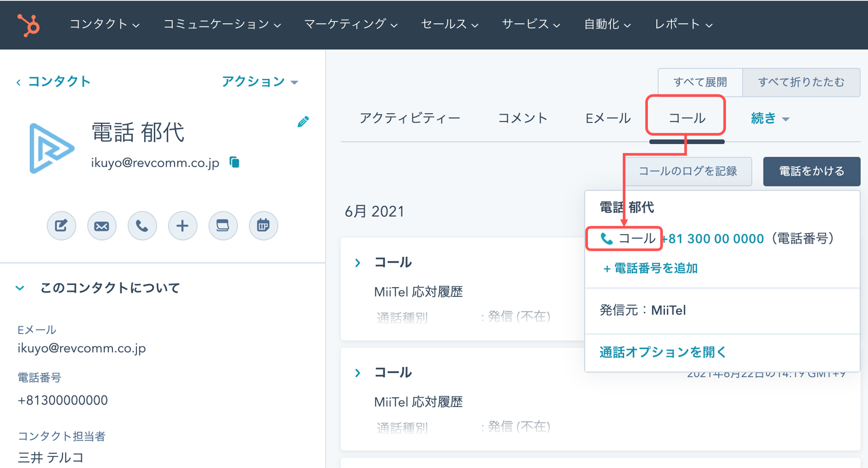Image resolution: width=868 pixels, height=468 pixels.
Task: Click the 6月 2021 date heading
Action: [x=374, y=212]
